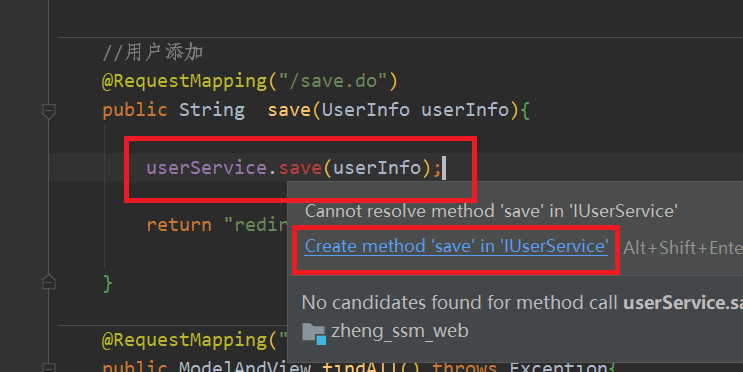Click the 'return' keyword

tap(179, 225)
